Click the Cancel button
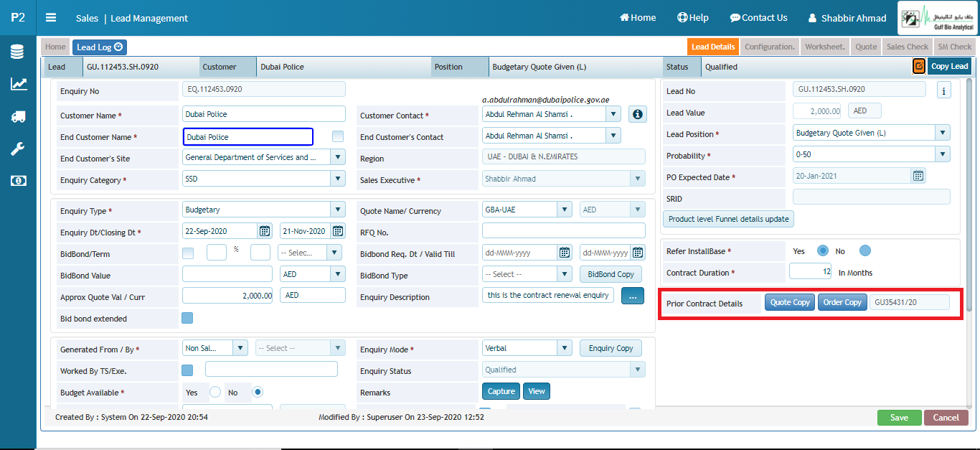Screen dimensions: 980x450 (x=946, y=418)
